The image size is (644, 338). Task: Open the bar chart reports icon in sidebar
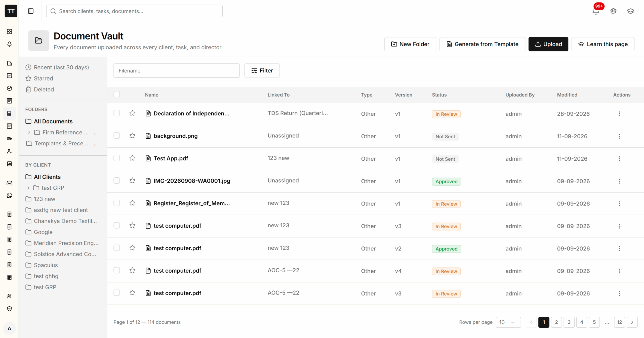pyautogui.click(x=10, y=164)
